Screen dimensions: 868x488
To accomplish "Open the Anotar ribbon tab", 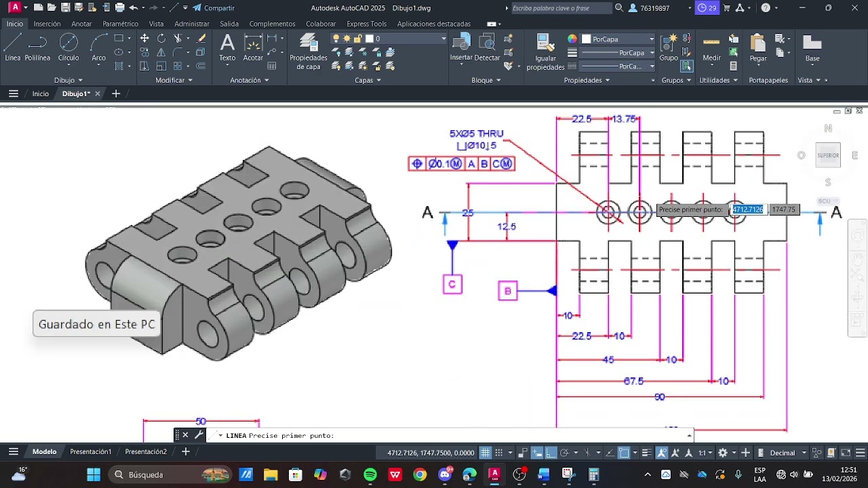I will (x=81, y=24).
